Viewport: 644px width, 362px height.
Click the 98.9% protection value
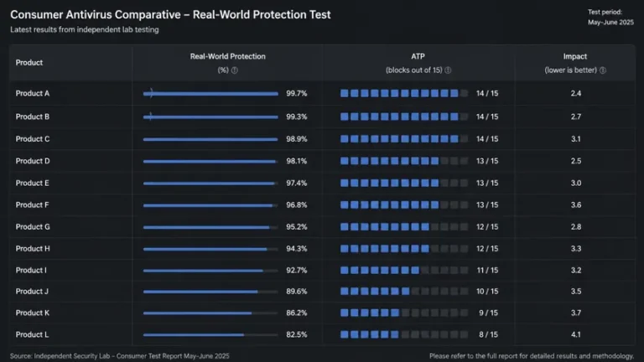click(297, 139)
